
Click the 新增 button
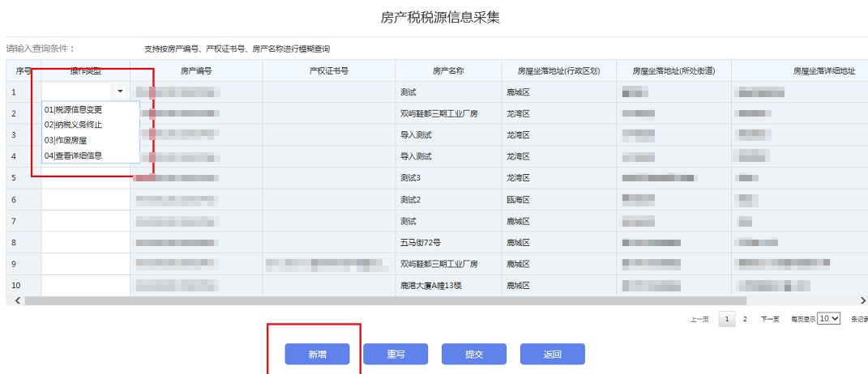pyautogui.click(x=317, y=354)
